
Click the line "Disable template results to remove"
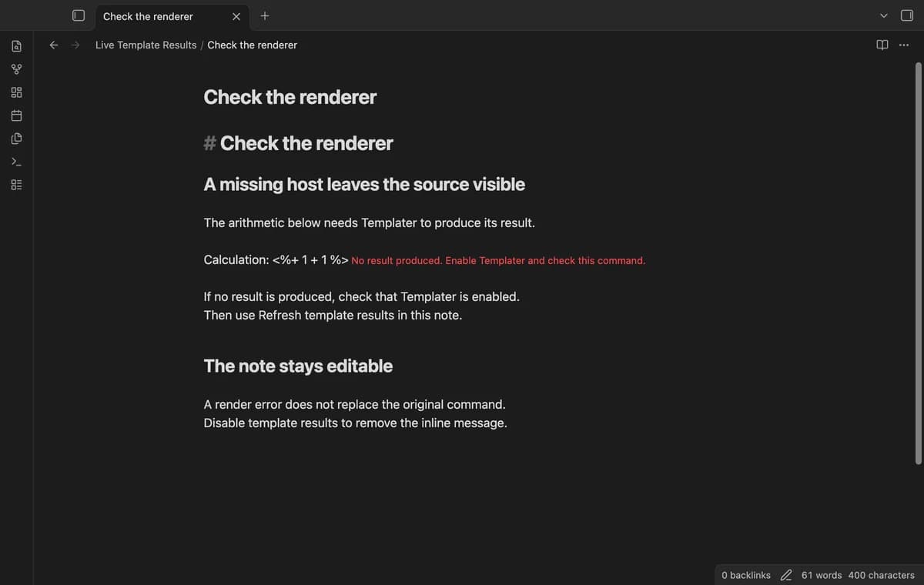click(x=356, y=423)
